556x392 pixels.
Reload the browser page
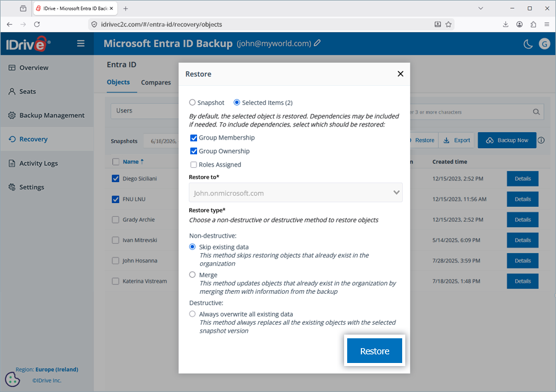37,24
